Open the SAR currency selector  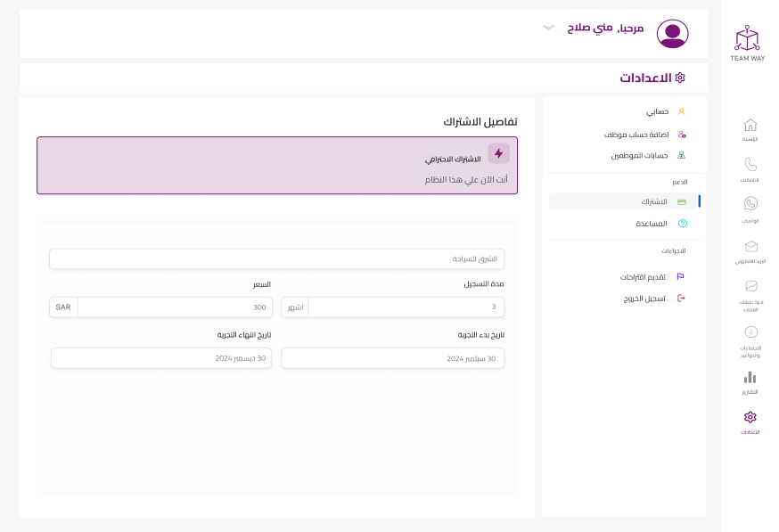click(x=62, y=307)
